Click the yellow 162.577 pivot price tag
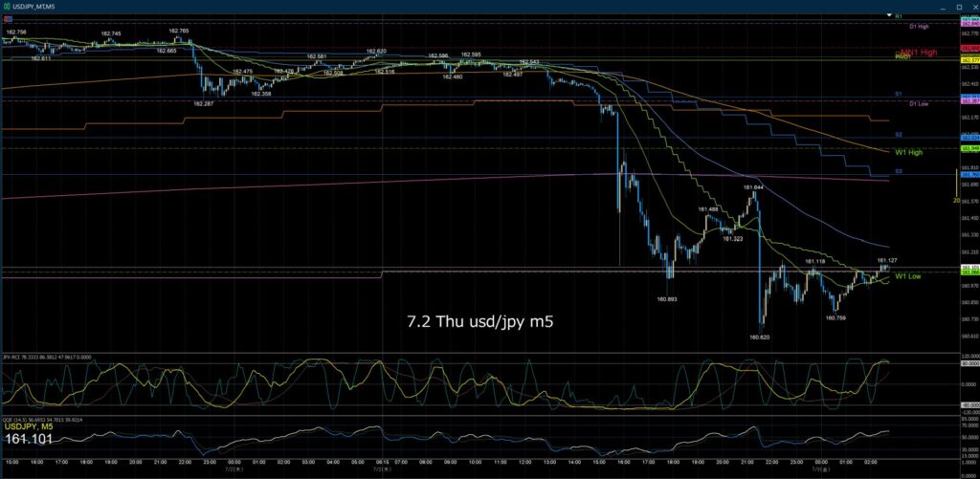This screenshot has width=980, height=479. [970, 60]
